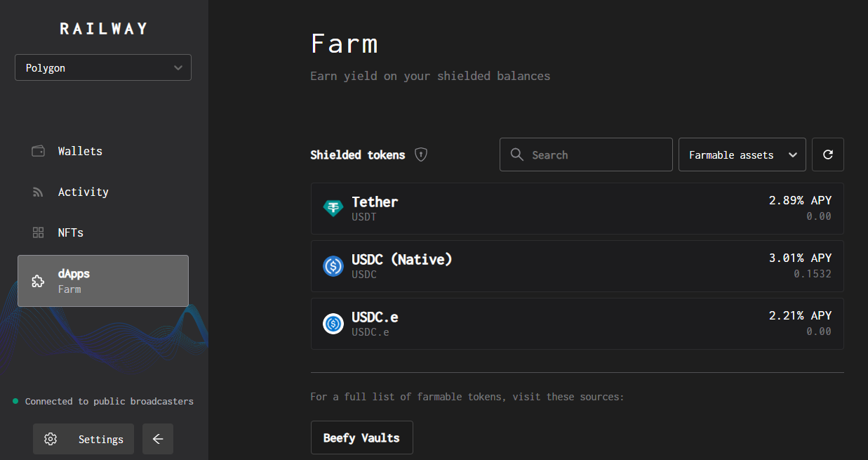Go to the Activity section
868x460 pixels.
tap(83, 192)
